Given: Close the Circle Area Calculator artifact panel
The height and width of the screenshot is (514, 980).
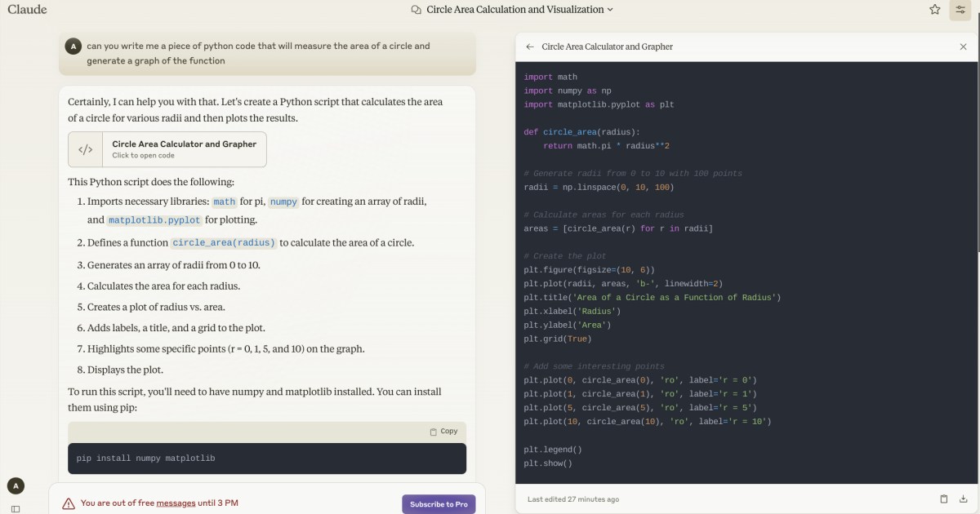Looking at the screenshot, I should pos(963,47).
